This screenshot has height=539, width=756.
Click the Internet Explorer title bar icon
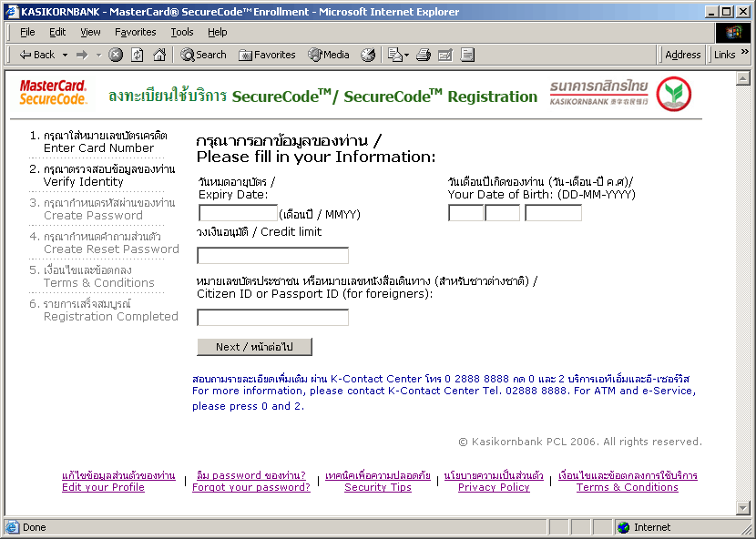tap(12, 12)
